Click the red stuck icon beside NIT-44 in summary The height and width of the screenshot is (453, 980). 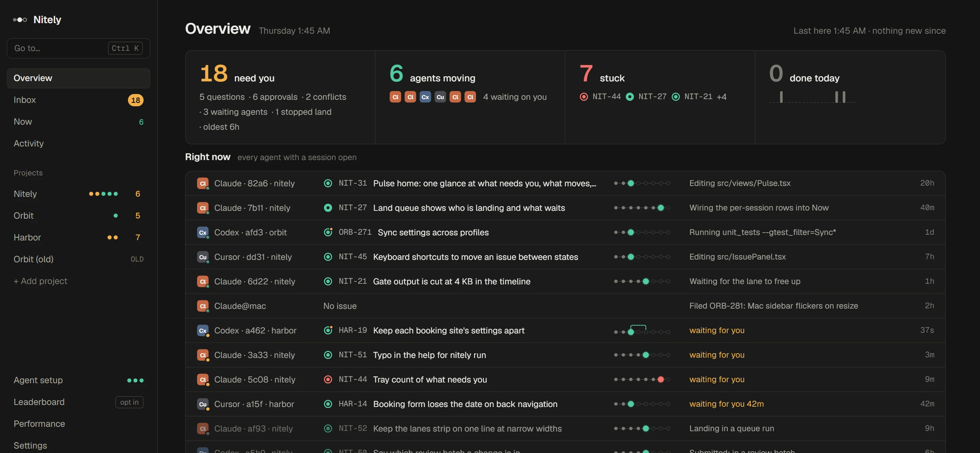pos(584,97)
